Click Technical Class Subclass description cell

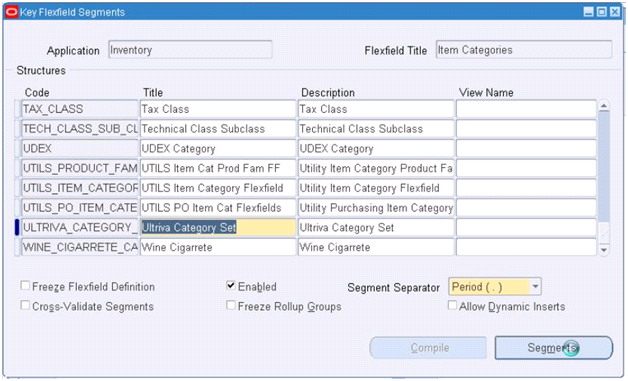pos(376,129)
